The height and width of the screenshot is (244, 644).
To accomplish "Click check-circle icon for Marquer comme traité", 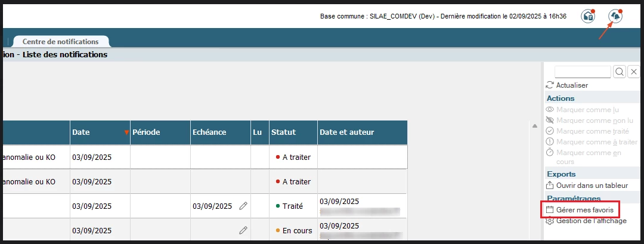I will 550,131.
